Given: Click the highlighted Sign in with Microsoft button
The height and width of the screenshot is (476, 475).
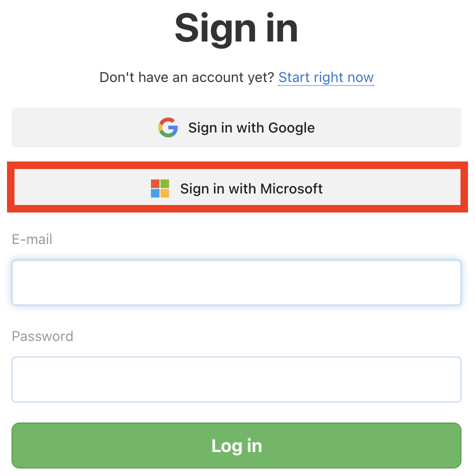Looking at the screenshot, I should (237, 188).
